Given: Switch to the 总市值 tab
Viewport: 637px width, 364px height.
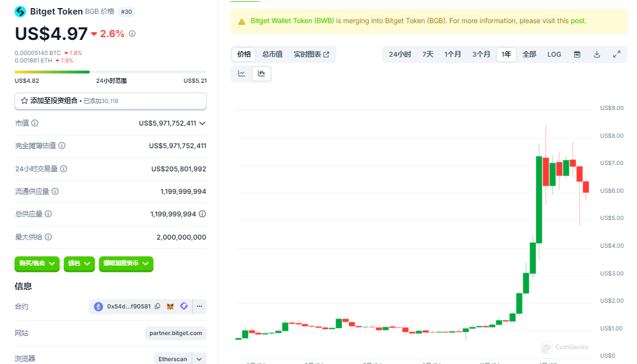Looking at the screenshot, I should pyautogui.click(x=272, y=54).
